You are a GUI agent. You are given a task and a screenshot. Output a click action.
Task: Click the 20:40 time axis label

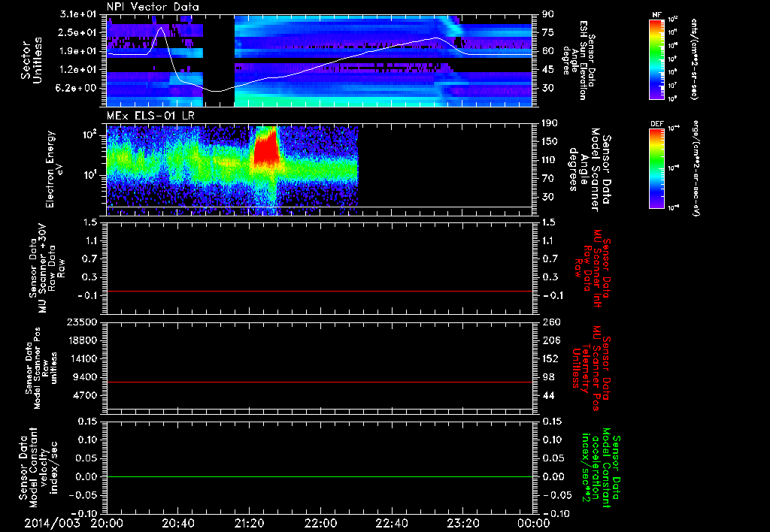tap(177, 523)
